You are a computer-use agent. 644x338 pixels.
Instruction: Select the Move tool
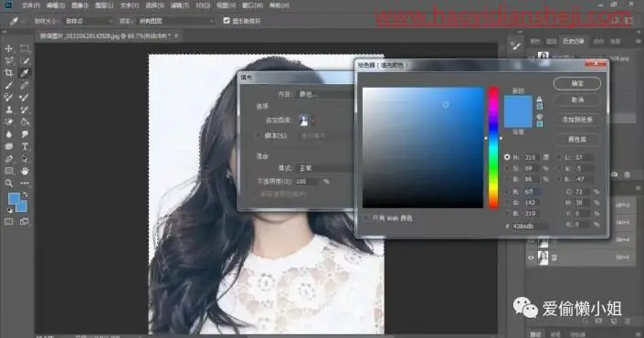pos(8,48)
